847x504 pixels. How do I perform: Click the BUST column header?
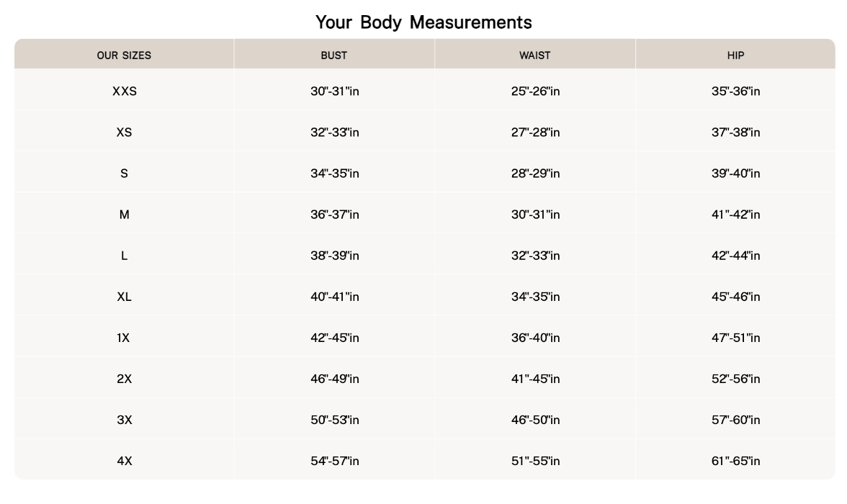point(334,55)
